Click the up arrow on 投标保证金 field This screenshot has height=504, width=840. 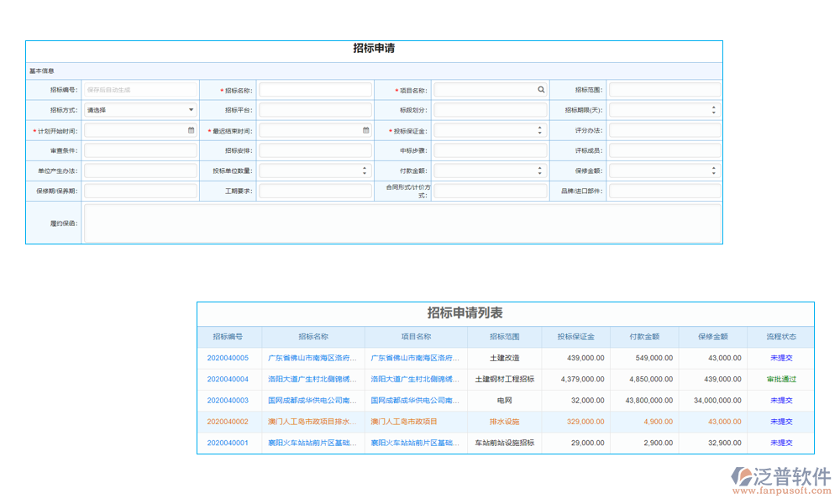click(x=540, y=127)
